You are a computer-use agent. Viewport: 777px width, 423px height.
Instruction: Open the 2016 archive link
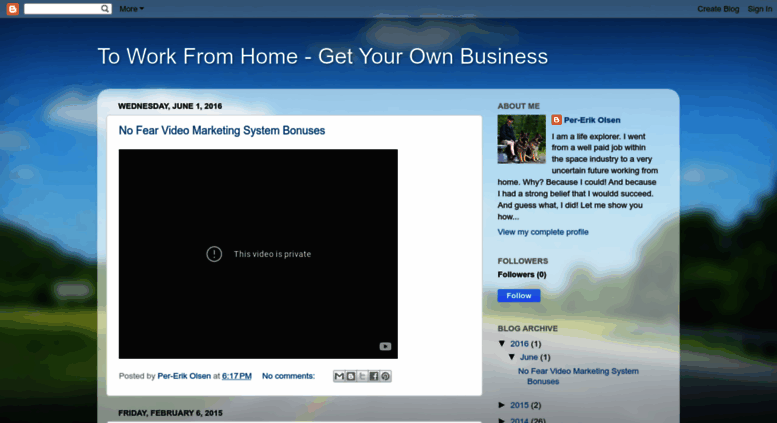(519, 344)
